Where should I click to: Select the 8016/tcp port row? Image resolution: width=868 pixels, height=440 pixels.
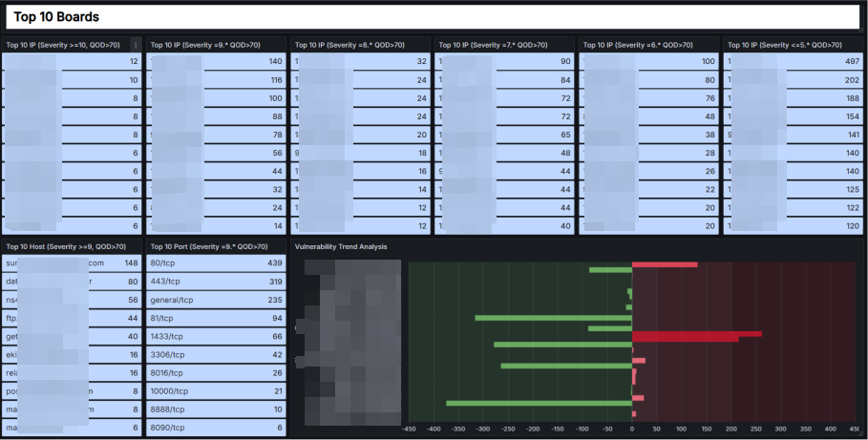coord(217,372)
